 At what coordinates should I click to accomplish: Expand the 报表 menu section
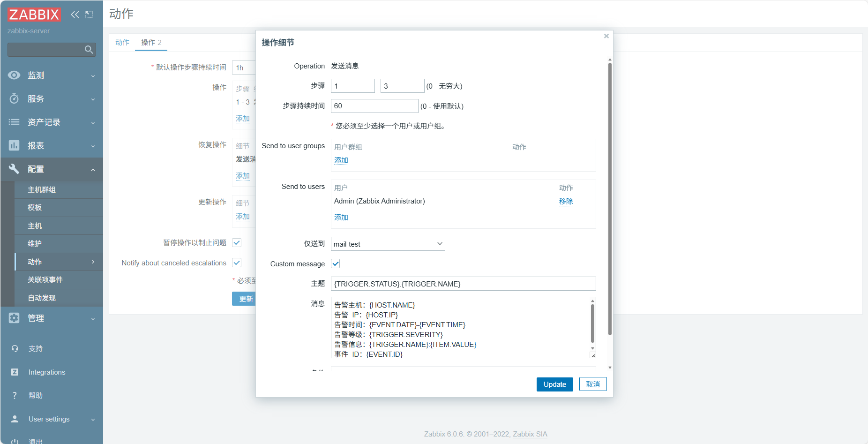click(93, 146)
